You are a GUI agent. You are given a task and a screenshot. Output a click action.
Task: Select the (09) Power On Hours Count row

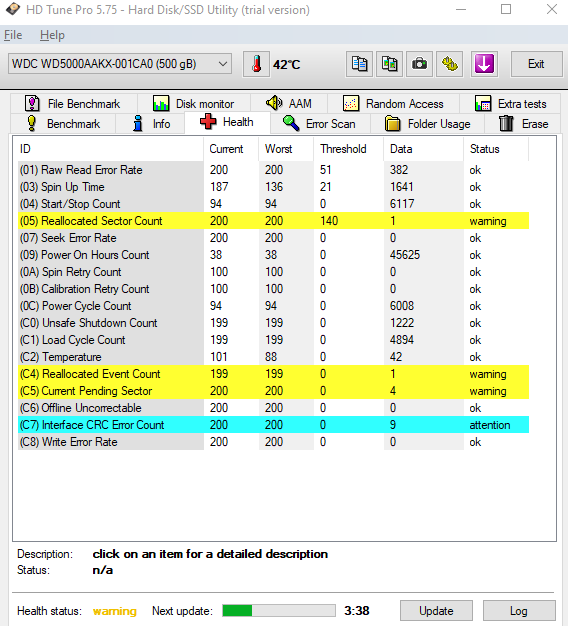(x=273, y=255)
